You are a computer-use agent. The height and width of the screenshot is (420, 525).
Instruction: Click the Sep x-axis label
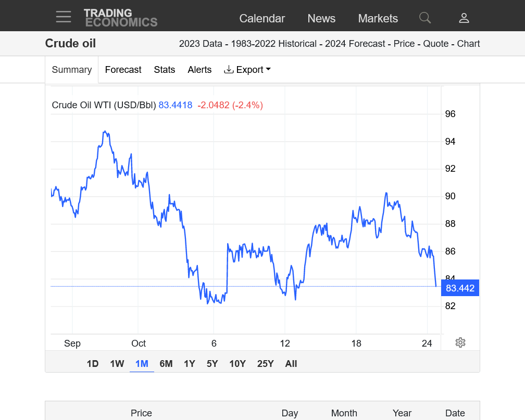[72, 343]
